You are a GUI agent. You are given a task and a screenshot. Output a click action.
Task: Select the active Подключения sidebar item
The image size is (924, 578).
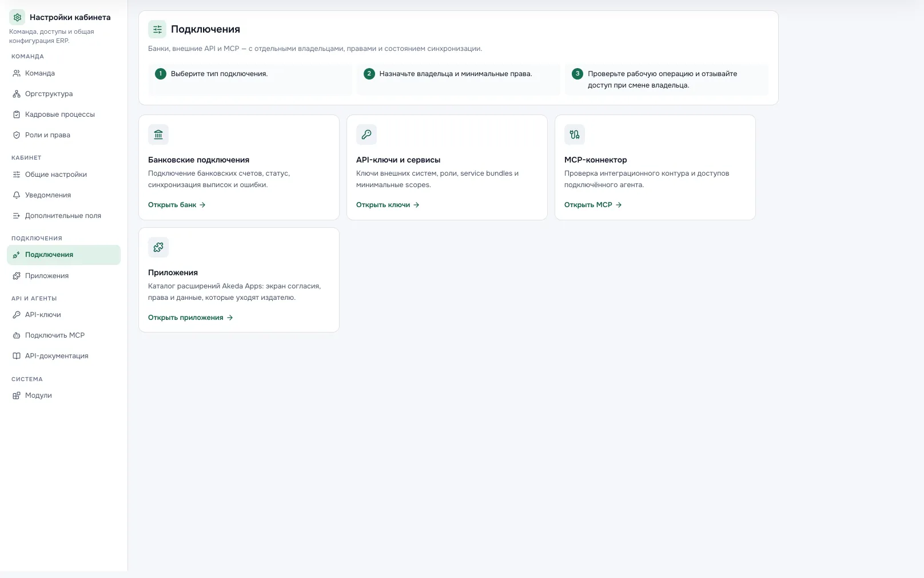pos(63,255)
